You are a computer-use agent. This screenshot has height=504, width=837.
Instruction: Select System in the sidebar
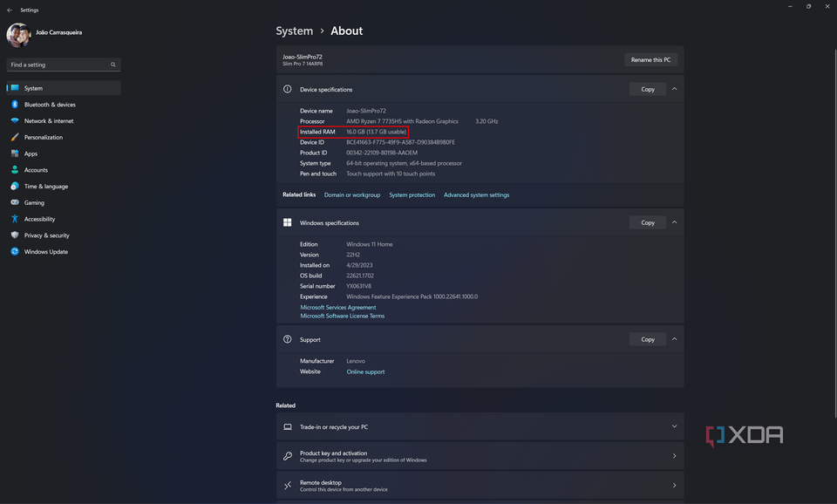tap(64, 88)
